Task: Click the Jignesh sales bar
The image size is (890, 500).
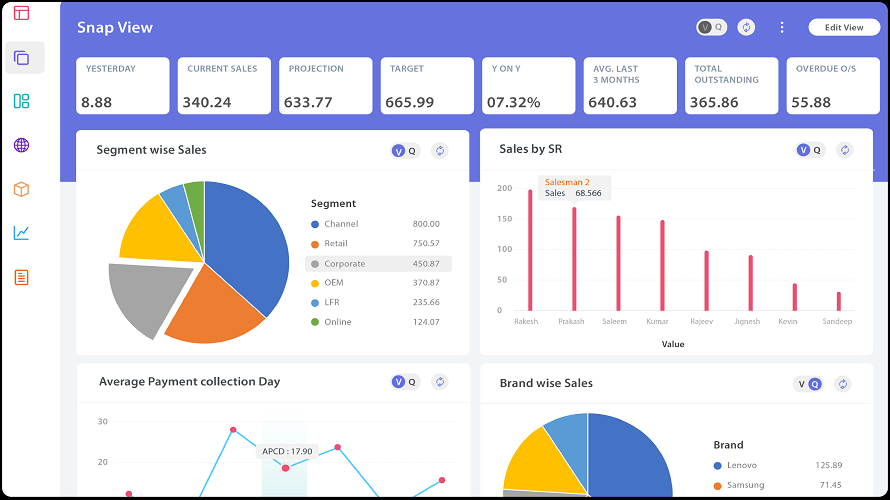Action: [x=750, y=283]
